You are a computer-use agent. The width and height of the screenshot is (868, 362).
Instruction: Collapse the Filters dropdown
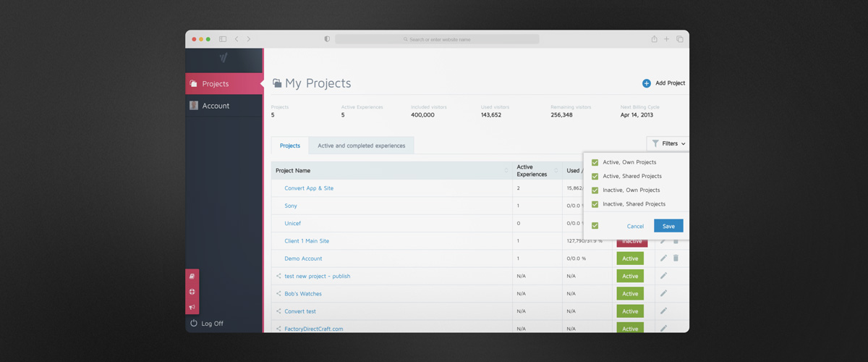[x=668, y=144]
